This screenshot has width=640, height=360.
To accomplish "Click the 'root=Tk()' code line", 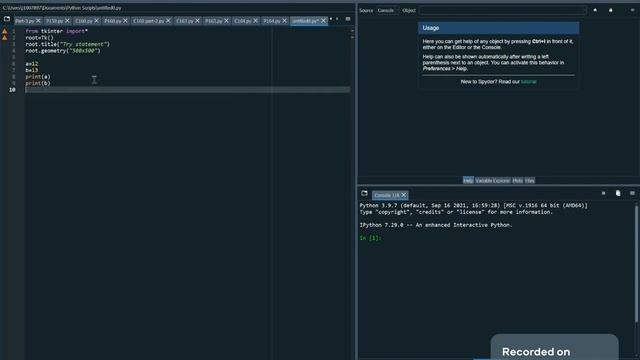I will [39, 38].
